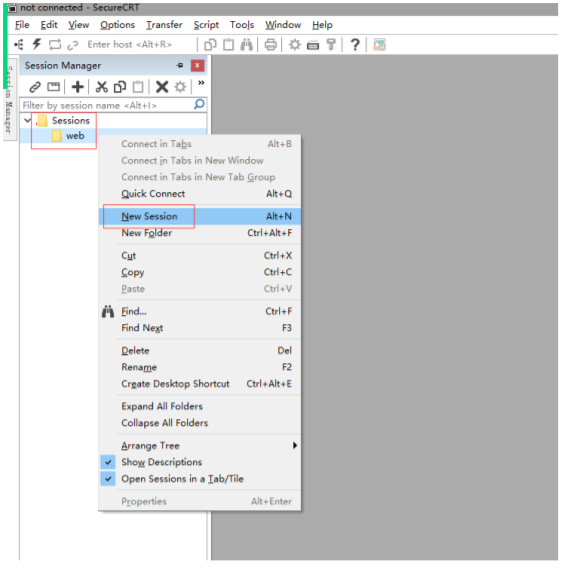Click the Delete X icon in Session Manager
The image size is (564, 568).
[162, 87]
